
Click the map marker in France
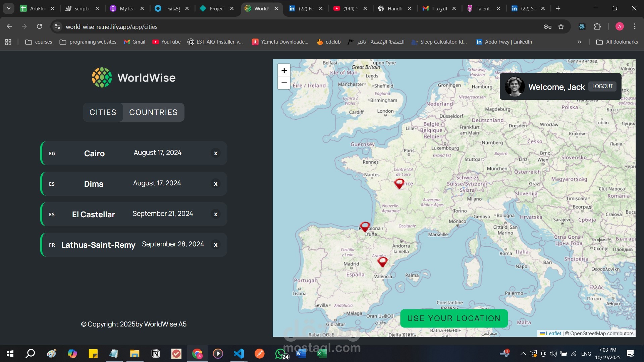(399, 183)
